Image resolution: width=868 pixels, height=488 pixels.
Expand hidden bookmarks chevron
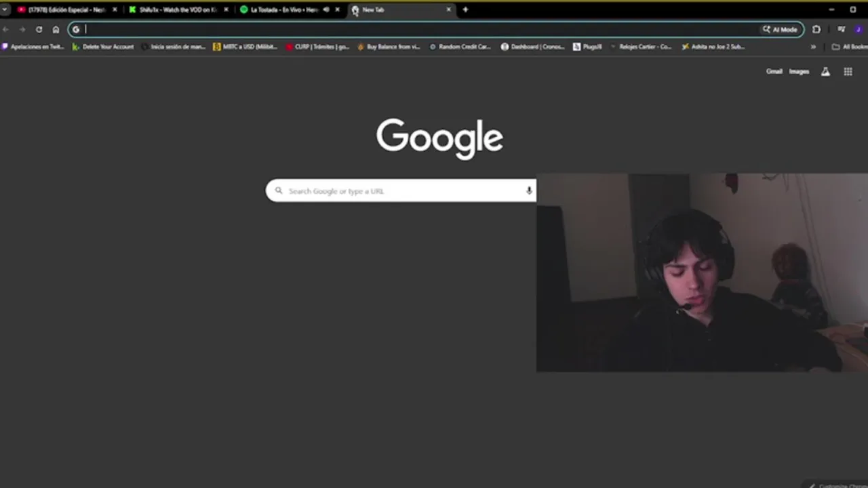pyautogui.click(x=813, y=47)
